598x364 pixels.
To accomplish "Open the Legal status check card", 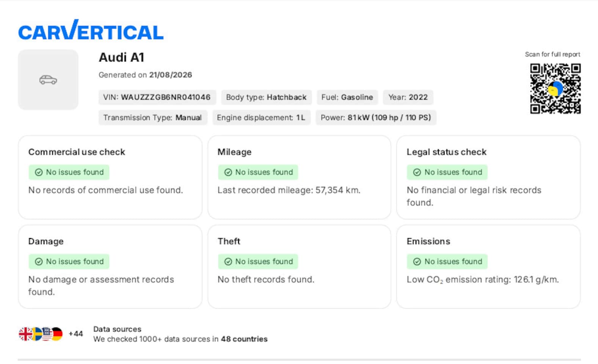I will (x=488, y=177).
